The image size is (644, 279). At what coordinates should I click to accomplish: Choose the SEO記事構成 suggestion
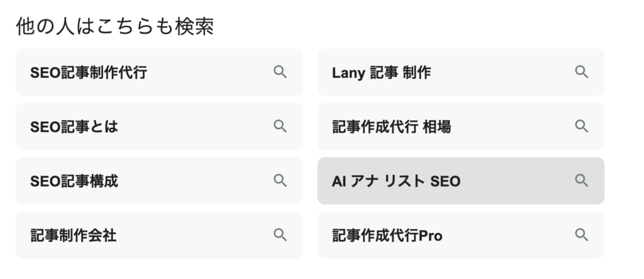pos(74,181)
